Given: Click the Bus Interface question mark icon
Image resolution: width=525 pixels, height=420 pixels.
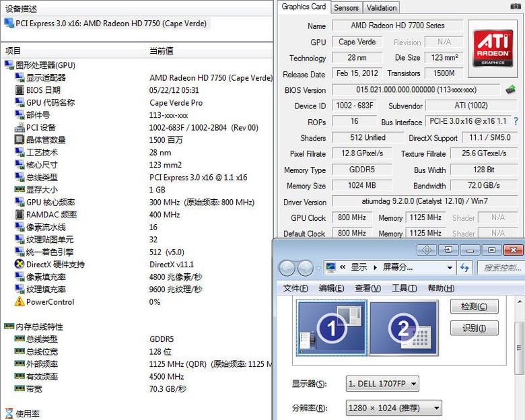Looking at the screenshot, I should (x=516, y=121).
